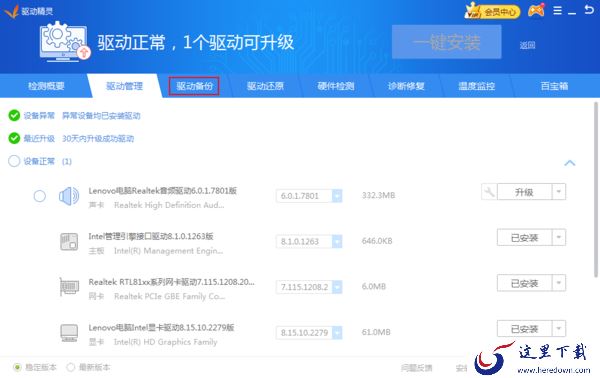Click the 6.0MB size value

[x=373, y=287]
